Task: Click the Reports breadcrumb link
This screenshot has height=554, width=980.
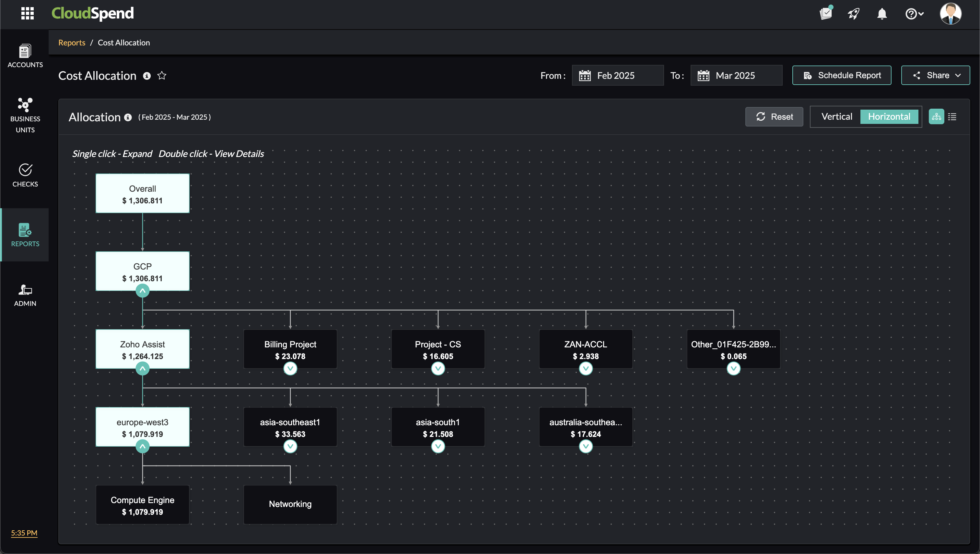Action: [72, 42]
